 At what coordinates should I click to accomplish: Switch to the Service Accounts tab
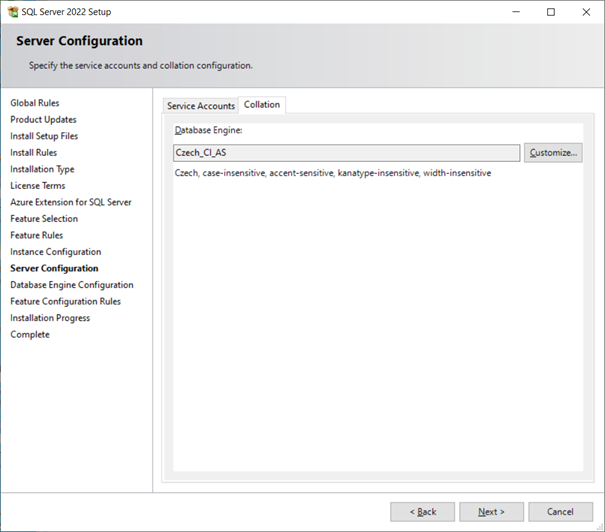coord(201,106)
